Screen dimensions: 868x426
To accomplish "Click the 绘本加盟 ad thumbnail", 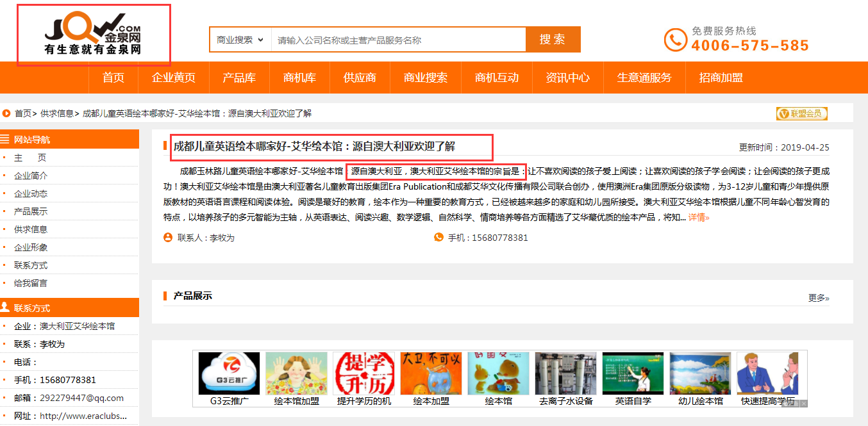I will pyautogui.click(x=431, y=373).
